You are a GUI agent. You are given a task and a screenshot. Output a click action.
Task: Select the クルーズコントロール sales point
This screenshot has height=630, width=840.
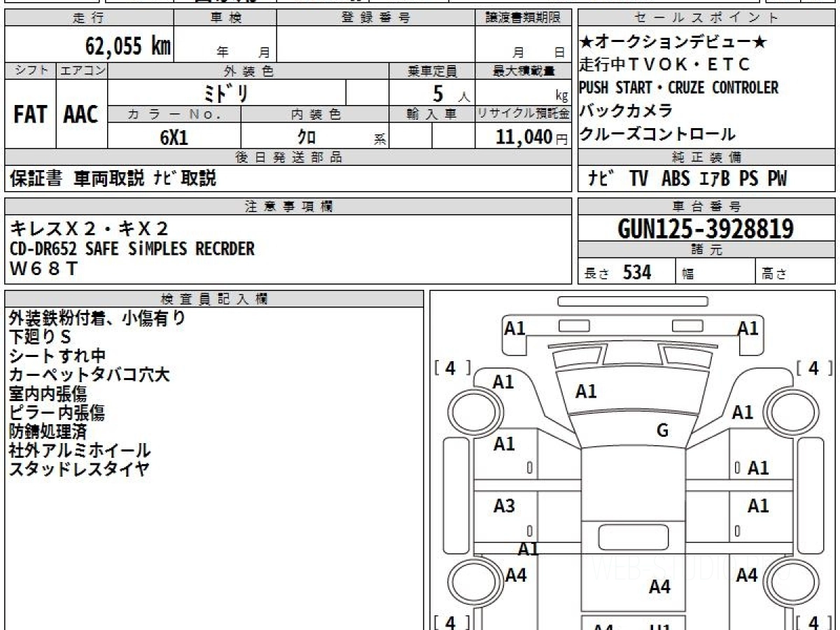[657, 134]
